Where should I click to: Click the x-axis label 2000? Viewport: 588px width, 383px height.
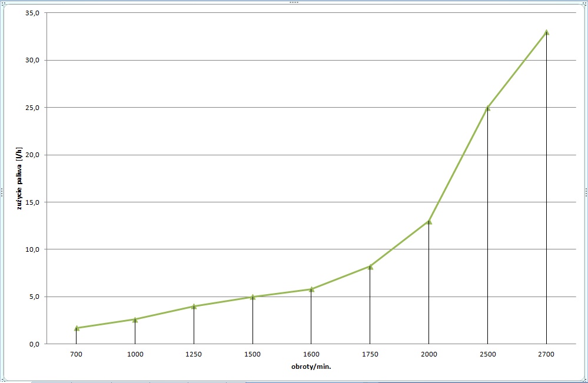[428, 354]
